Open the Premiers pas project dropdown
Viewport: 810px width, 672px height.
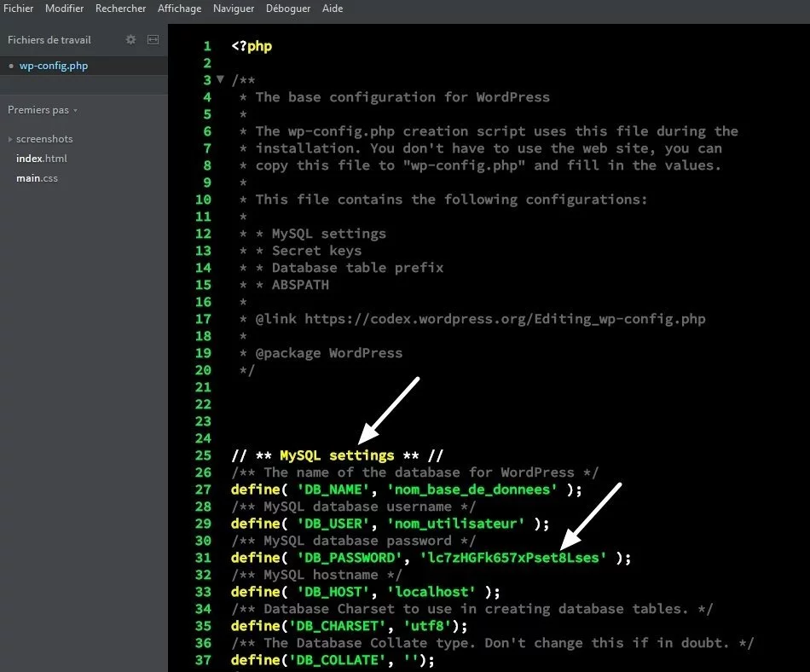click(43, 110)
